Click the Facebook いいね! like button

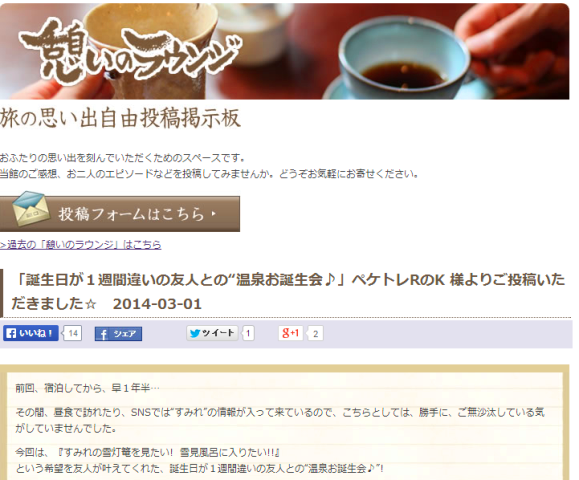click(31, 333)
